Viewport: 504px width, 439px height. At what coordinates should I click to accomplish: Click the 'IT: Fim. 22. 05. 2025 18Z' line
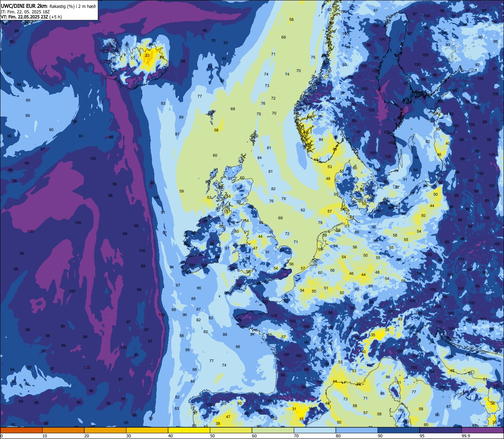26,12
